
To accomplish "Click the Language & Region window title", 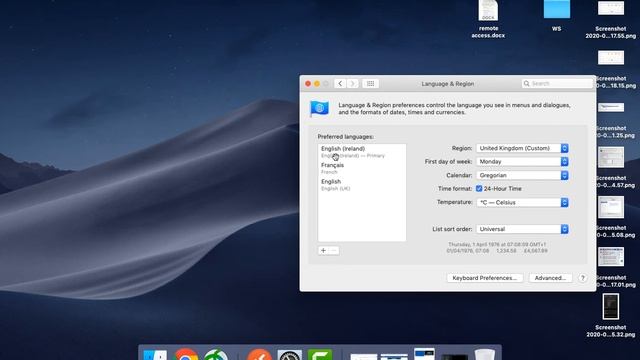I will 448,84.
